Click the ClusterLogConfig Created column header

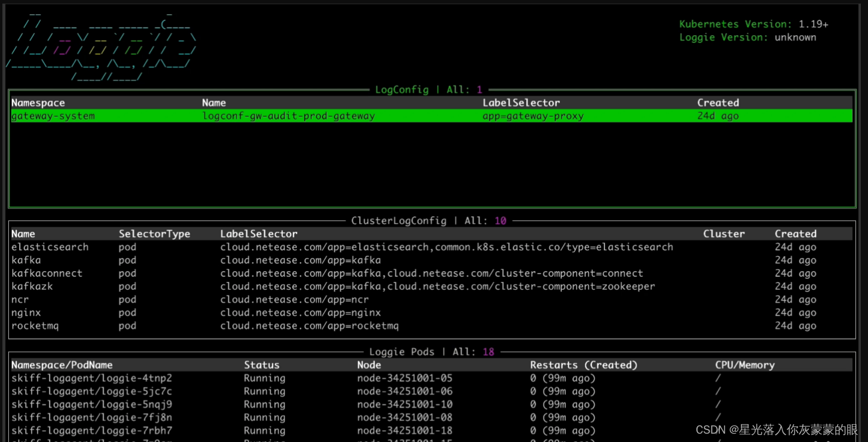pos(796,234)
